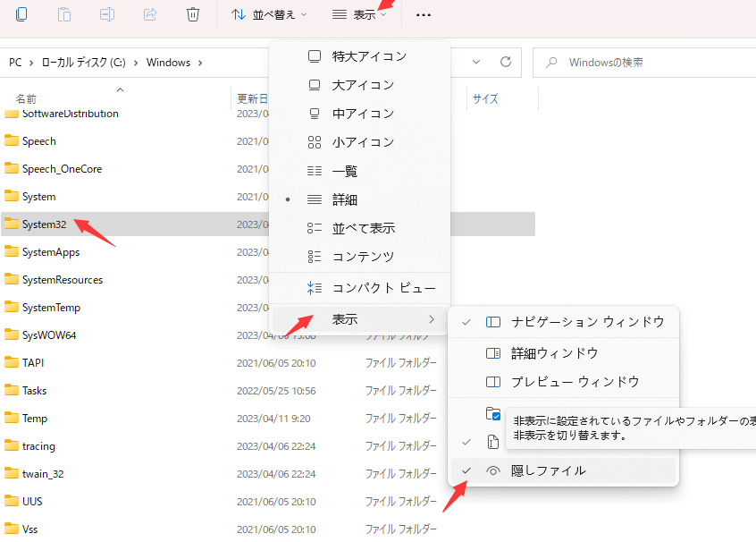Click the Paste clipboard icon

click(64, 14)
